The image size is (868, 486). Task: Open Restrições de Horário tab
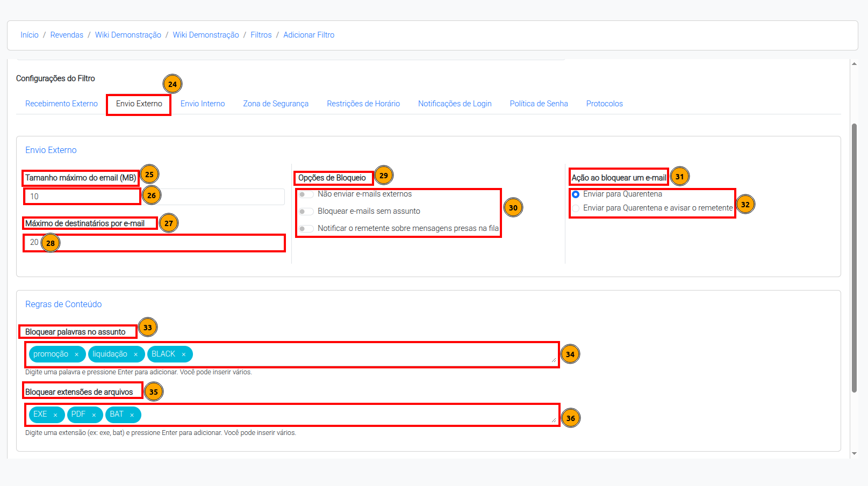[x=363, y=104]
